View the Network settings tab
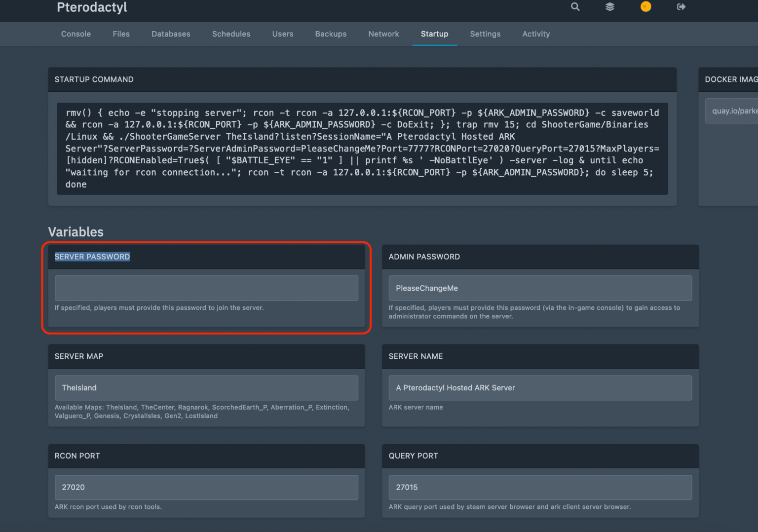Viewport: 758px width, 532px height. click(383, 34)
